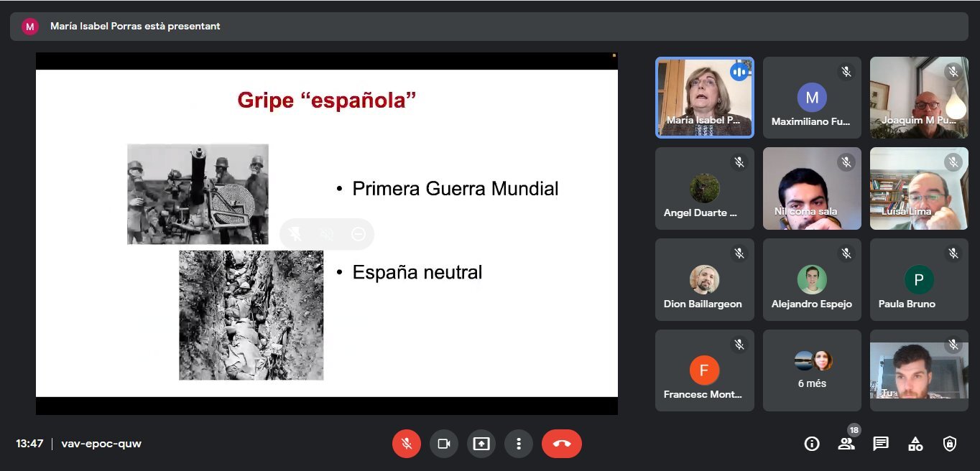Open the host controls shield icon
This screenshot has width=980, height=471.
click(x=950, y=444)
